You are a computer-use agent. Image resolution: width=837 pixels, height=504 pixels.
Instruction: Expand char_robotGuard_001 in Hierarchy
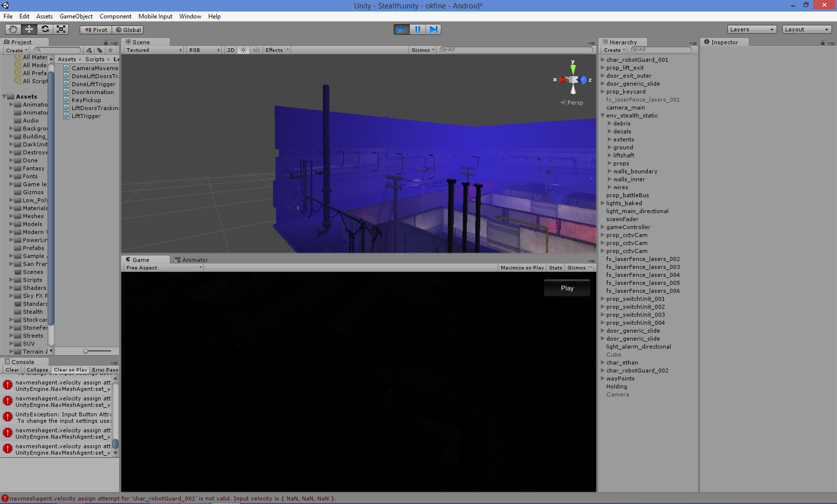click(x=603, y=60)
